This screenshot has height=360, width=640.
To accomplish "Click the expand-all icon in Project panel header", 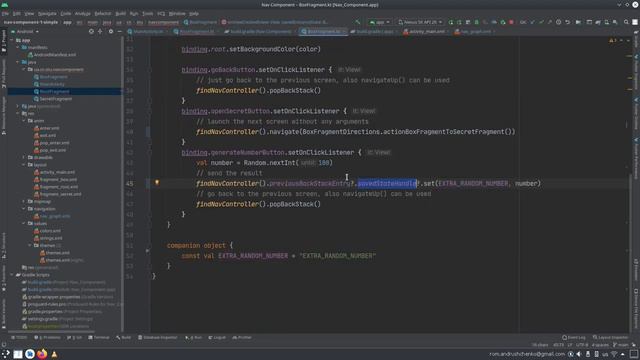I will click(x=100, y=31).
